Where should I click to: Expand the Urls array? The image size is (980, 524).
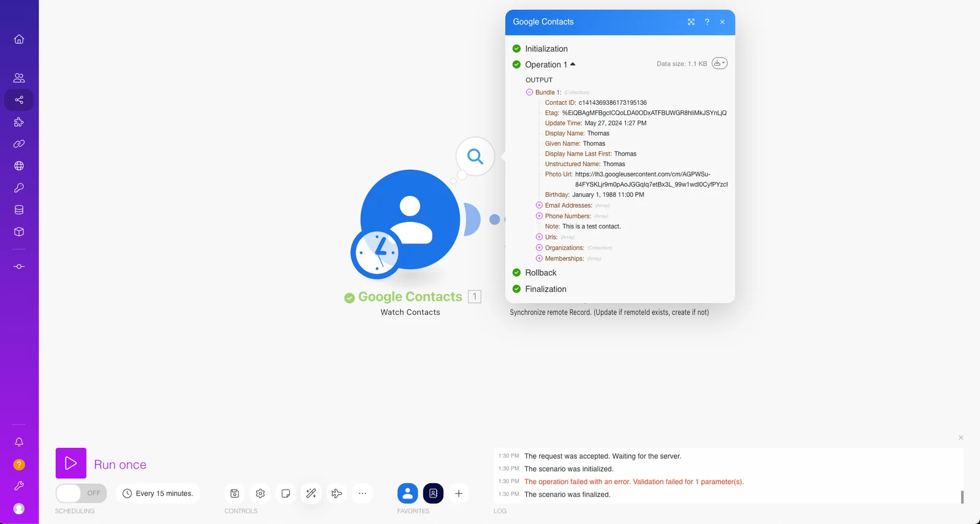tap(540, 237)
